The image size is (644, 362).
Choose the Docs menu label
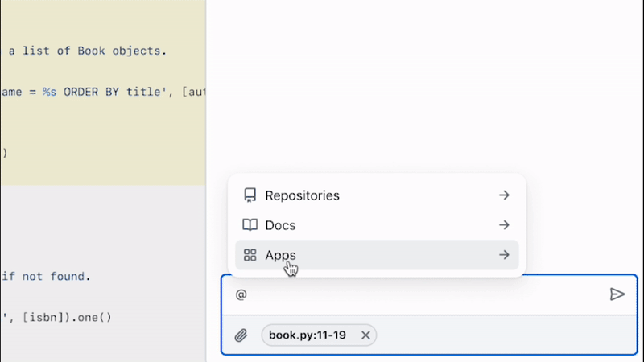pos(280,225)
